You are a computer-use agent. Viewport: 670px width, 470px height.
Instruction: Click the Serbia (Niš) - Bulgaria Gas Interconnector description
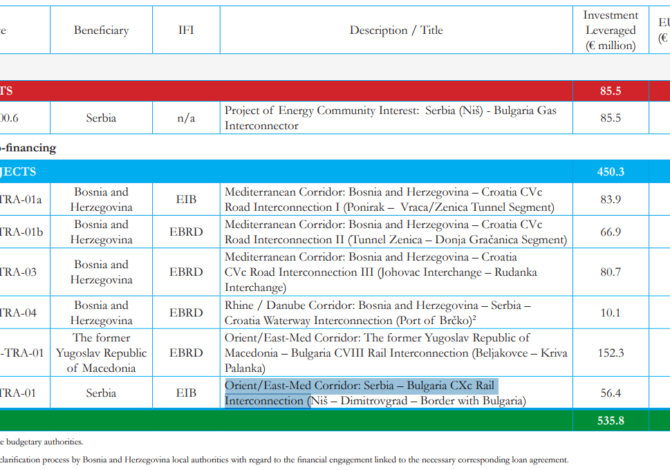(x=391, y=118)
